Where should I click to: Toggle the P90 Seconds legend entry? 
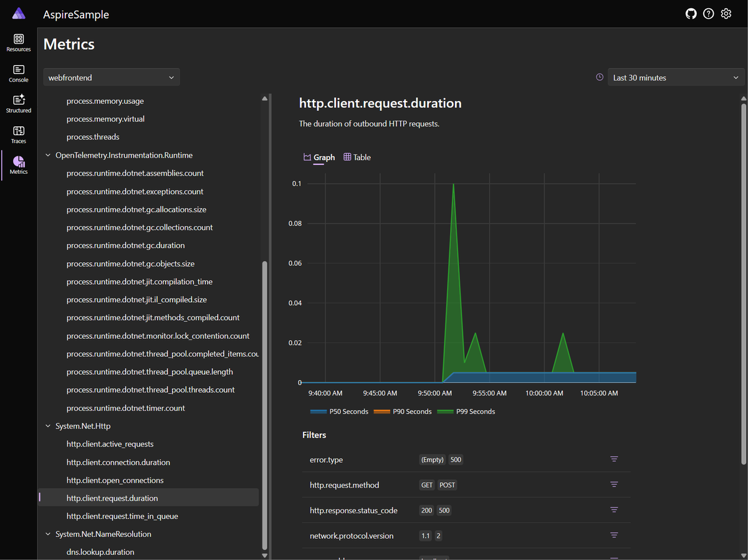pos(403,412)
